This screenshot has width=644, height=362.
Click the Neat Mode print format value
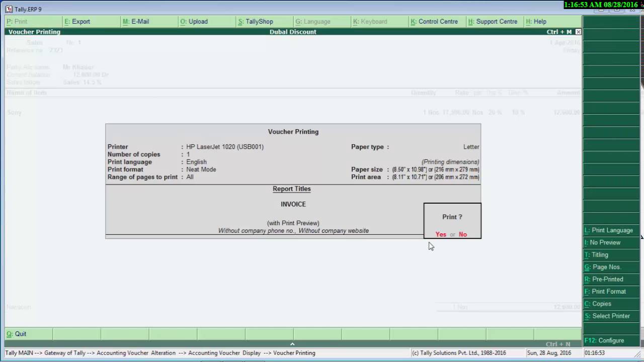click(201, 169)
